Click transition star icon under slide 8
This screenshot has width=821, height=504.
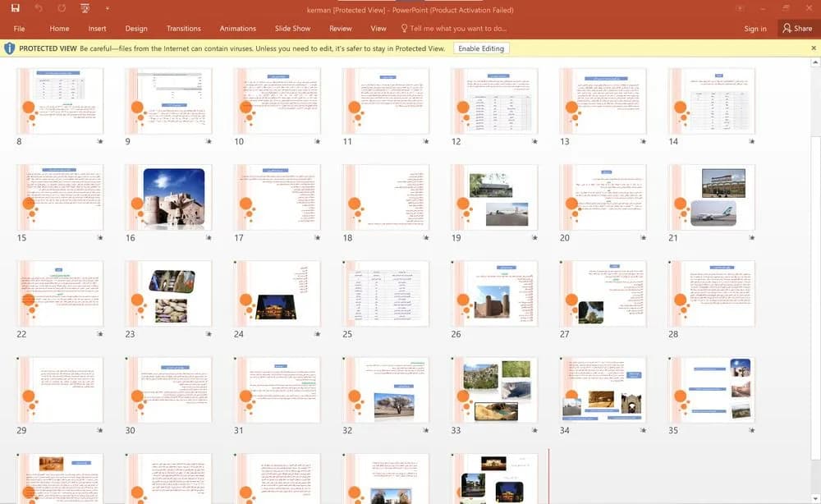(x=100, y=141)
